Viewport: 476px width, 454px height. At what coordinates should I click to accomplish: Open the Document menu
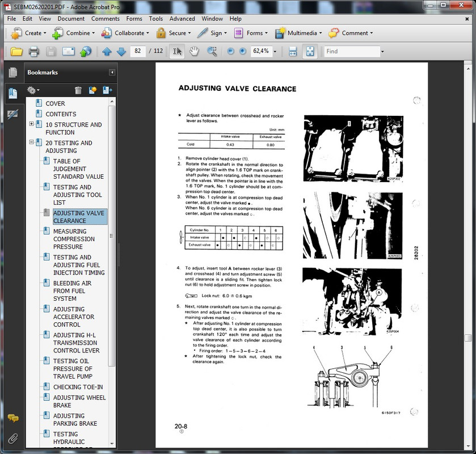71,19
